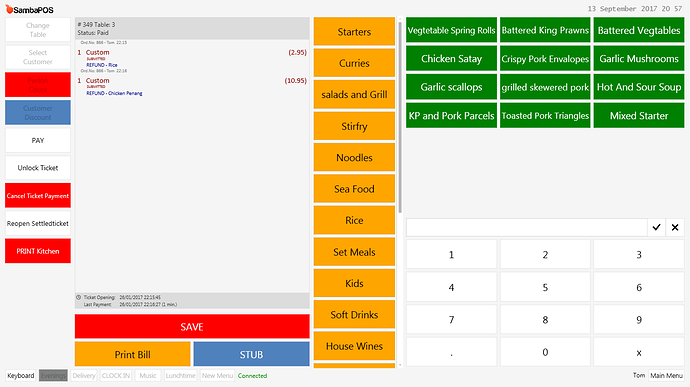The image size is (690, 387).
Task: Add Mixed Starter item
Action: (639, 115)
